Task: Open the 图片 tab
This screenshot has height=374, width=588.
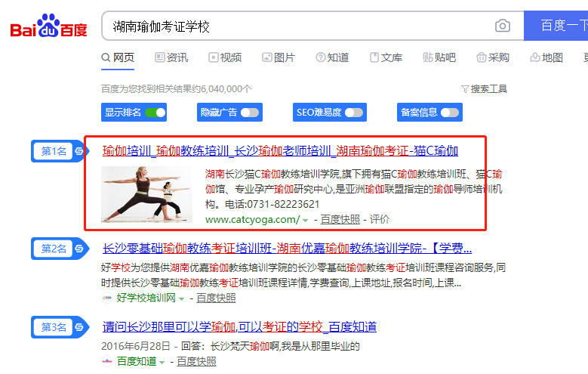Action: (x=279, y=57)
